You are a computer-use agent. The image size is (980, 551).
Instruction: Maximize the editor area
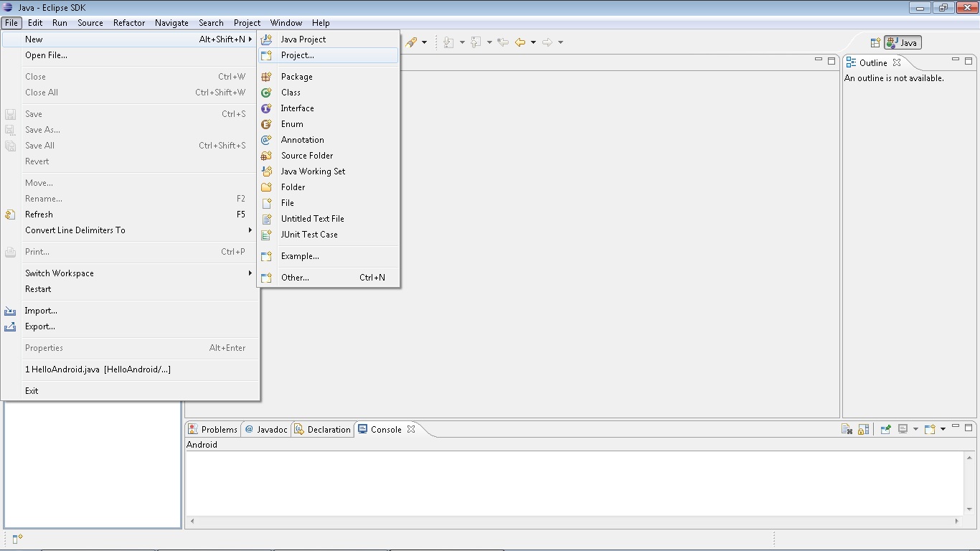[831, 61]
